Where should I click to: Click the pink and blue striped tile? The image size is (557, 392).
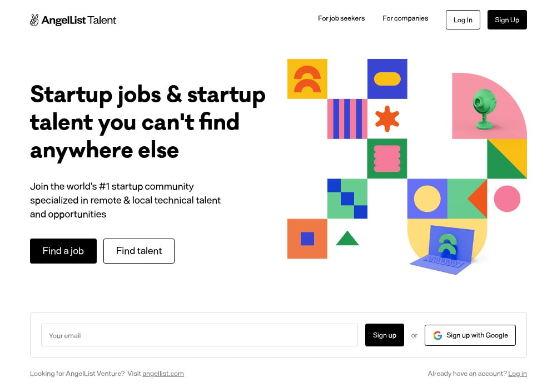[347, 118]
